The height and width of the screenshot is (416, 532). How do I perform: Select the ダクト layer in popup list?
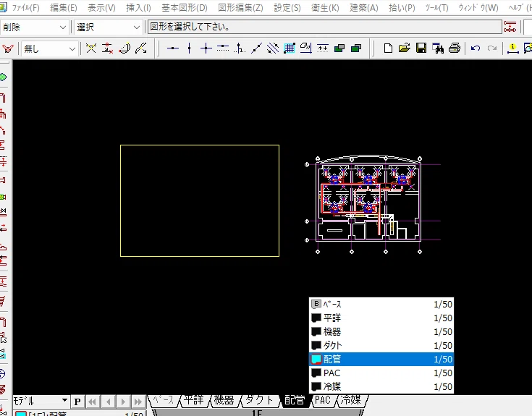381,346
